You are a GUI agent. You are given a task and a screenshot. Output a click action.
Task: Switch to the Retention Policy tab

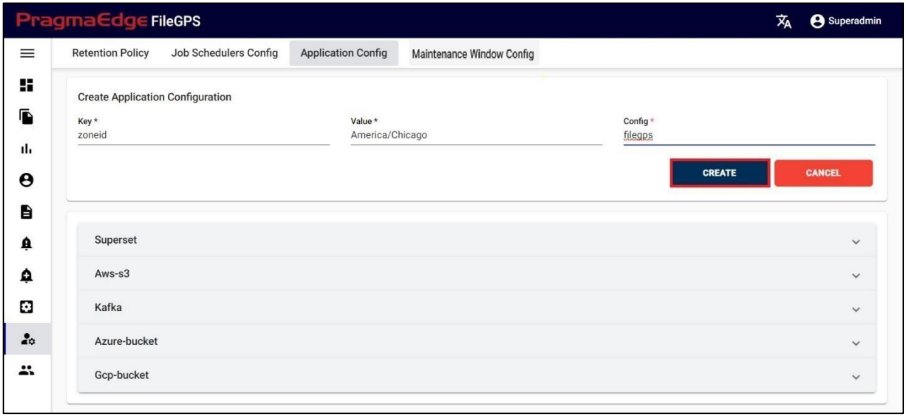110,53
